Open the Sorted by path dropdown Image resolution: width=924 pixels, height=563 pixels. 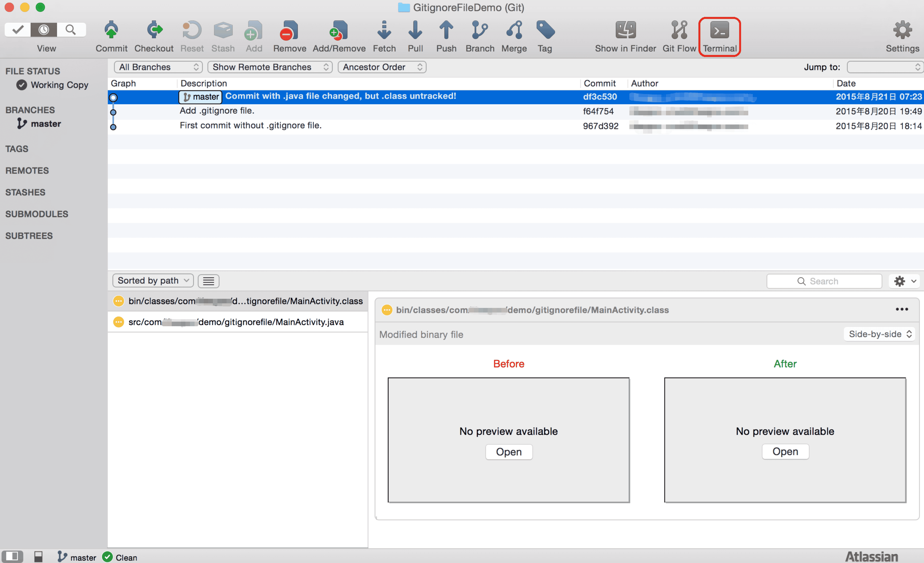(153, 280)
